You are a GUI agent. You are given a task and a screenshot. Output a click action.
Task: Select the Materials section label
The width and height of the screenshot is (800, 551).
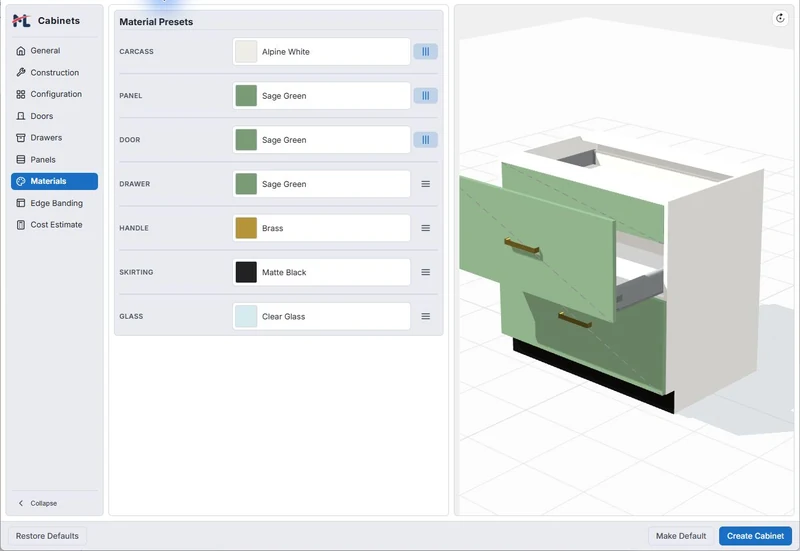coord(48,181)
